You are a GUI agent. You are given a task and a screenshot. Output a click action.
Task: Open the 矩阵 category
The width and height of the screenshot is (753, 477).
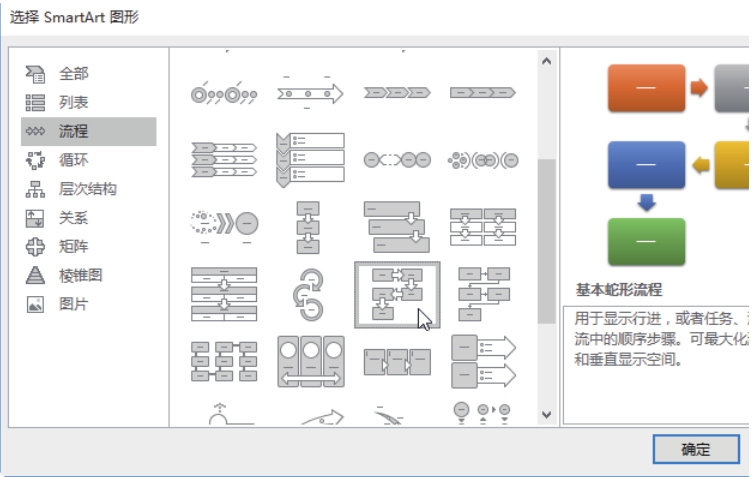[88, 246]
